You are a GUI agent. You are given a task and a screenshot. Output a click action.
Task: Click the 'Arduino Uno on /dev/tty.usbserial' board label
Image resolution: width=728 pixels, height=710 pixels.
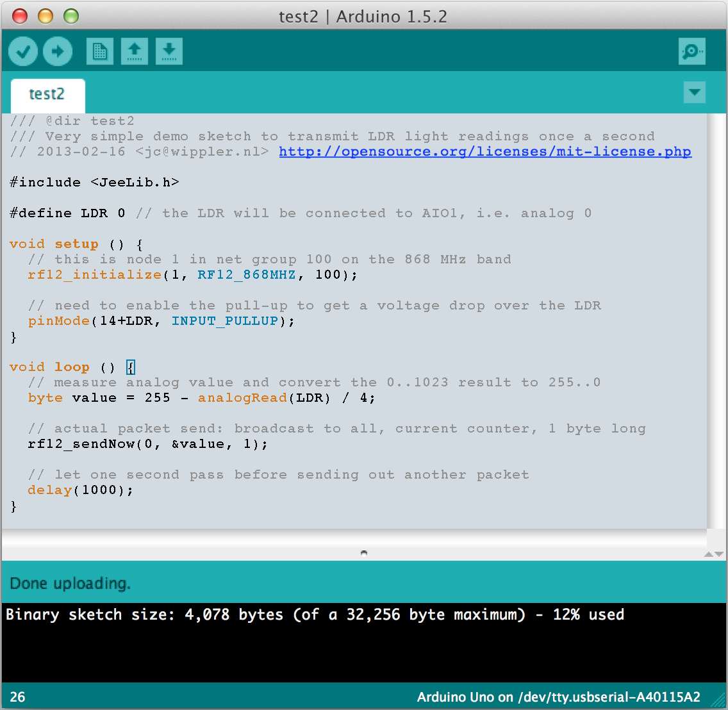[x=559, y=697]
